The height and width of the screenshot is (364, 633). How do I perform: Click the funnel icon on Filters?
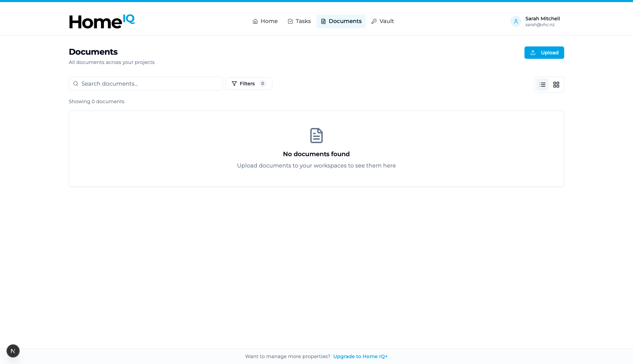[234, 84]
